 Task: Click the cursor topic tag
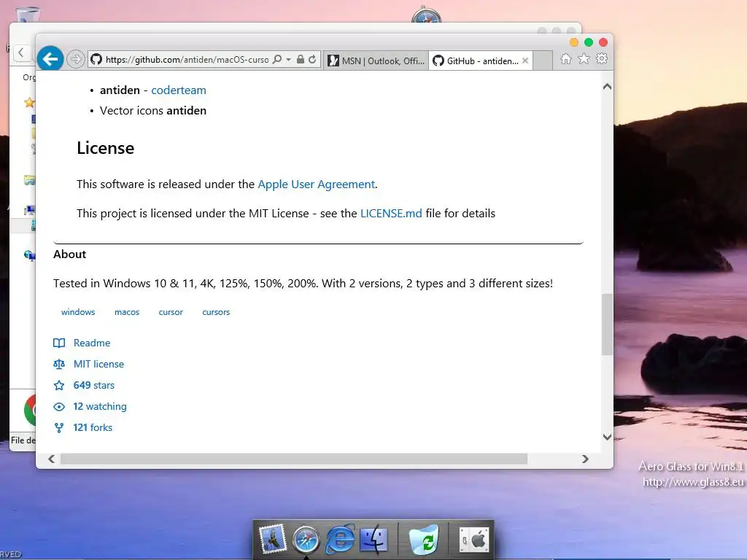pos(171,312)
